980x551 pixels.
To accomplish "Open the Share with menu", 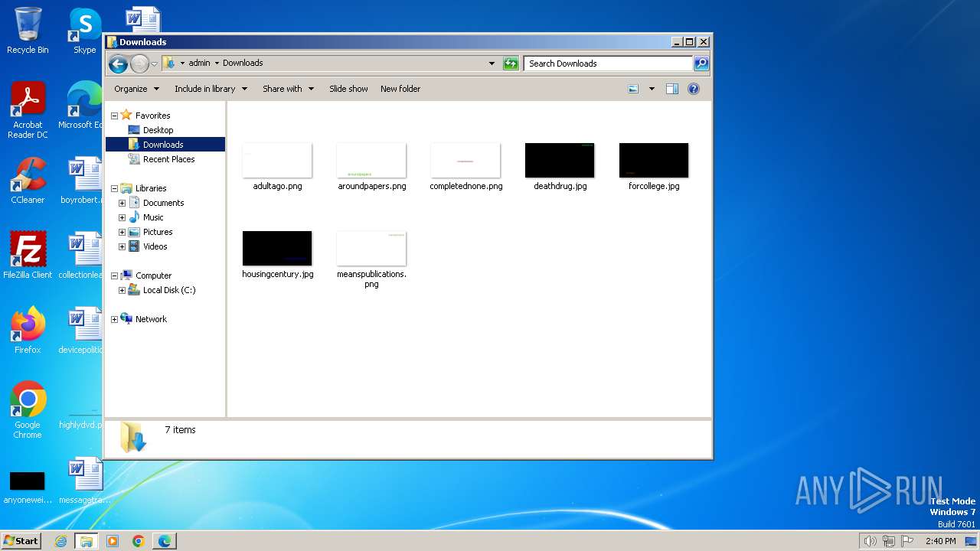I will pyautogui.click(x=288, y=89).
